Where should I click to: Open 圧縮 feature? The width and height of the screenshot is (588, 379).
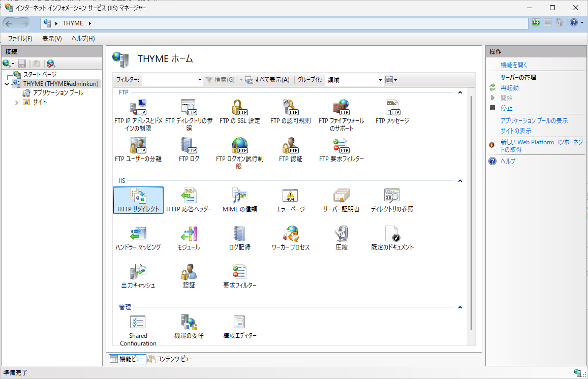tap(341, 238)
